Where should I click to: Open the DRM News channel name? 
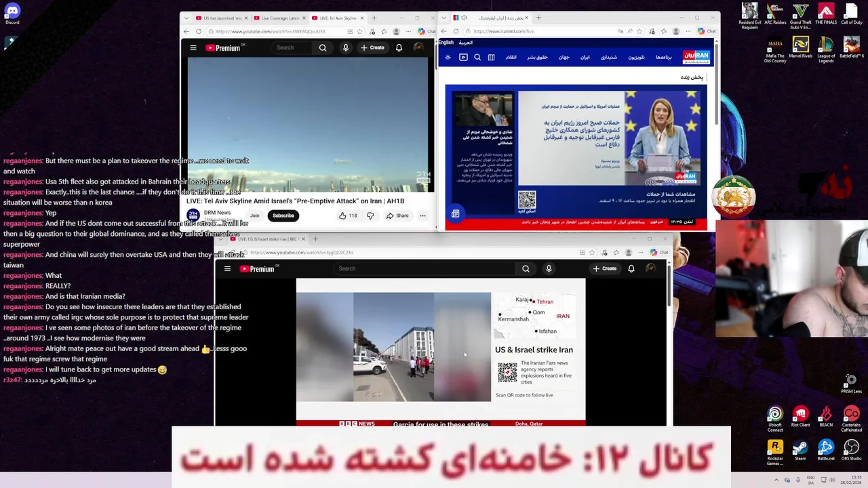pos(217,213)
